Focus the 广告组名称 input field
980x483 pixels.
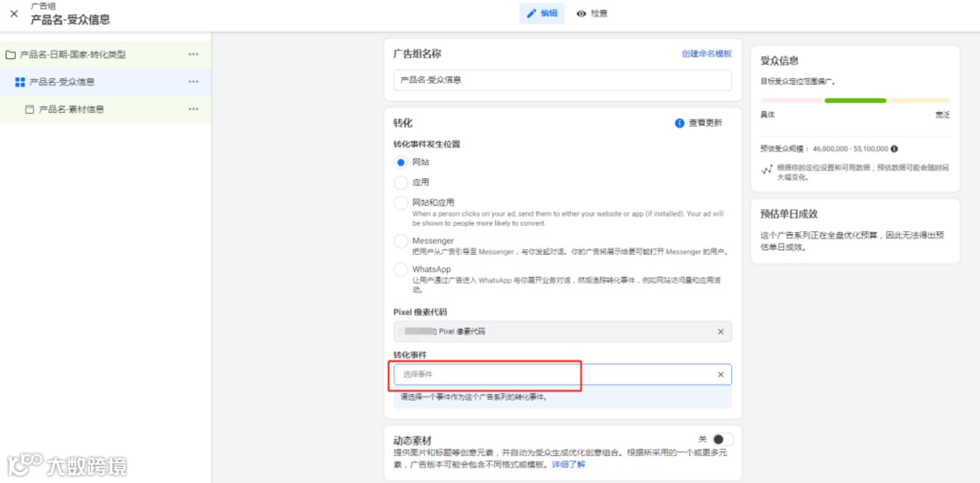pos(562,80)
